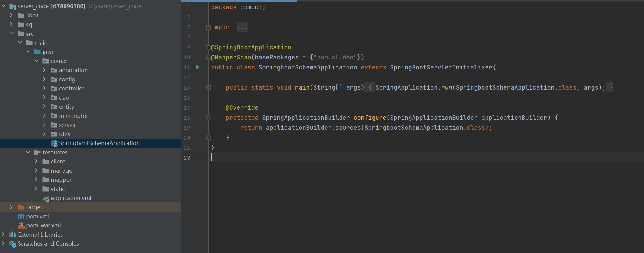Click the blue java source folder icon
Screen dimensions: 644x253
click(x=37, y=52)
